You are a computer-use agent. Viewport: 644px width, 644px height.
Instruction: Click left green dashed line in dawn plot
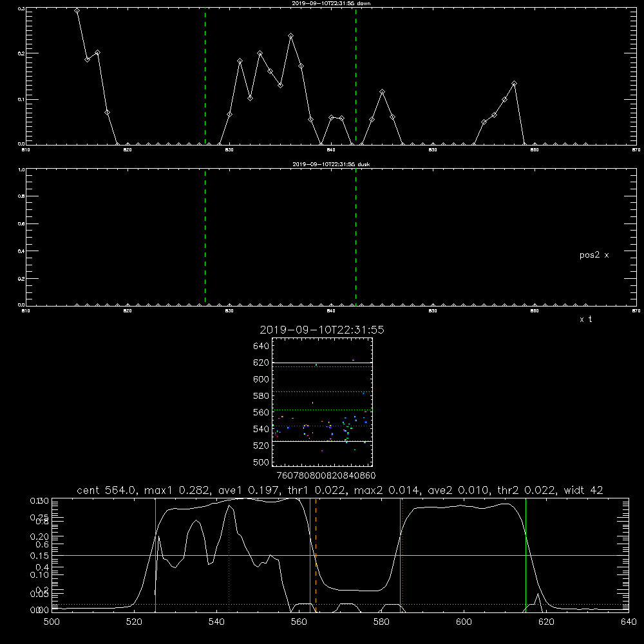(x=205, y=76)
